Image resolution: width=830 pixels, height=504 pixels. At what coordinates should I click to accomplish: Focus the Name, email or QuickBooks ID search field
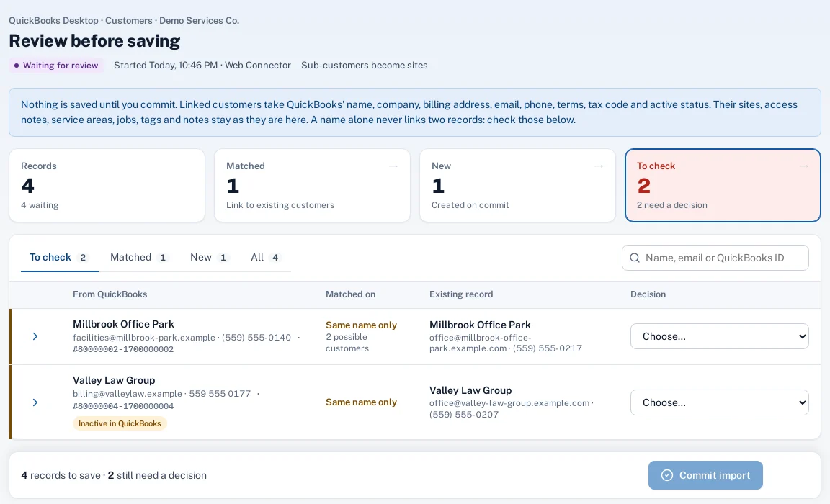click(715, 258)
